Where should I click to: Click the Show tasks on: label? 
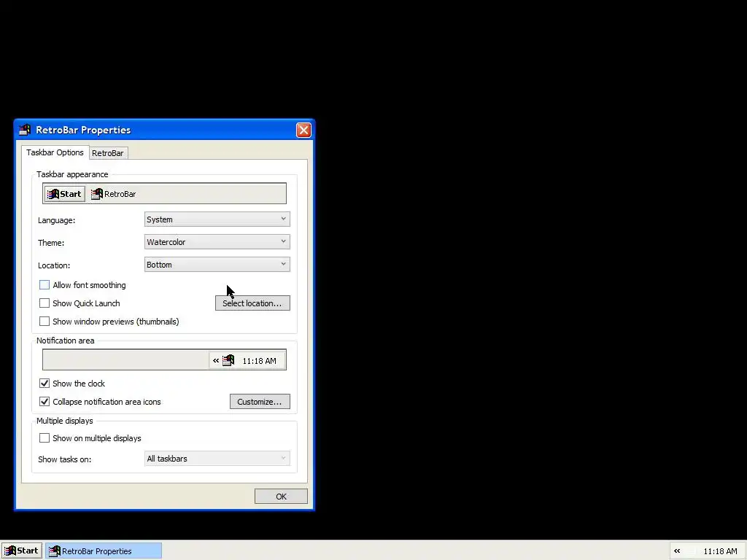(65, 459)
